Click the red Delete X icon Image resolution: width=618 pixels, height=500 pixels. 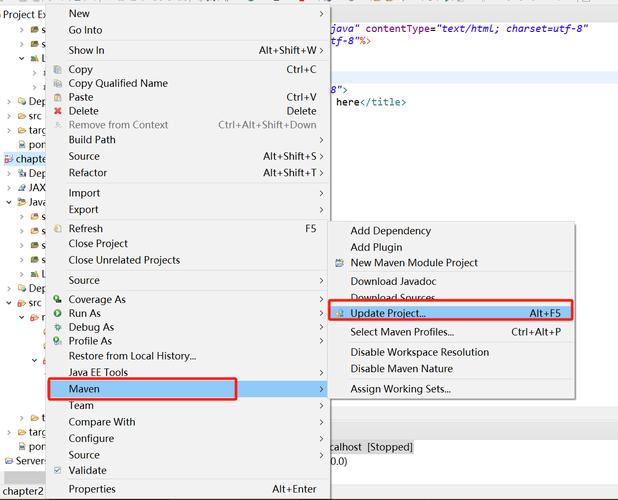click(x=57, y=112)
